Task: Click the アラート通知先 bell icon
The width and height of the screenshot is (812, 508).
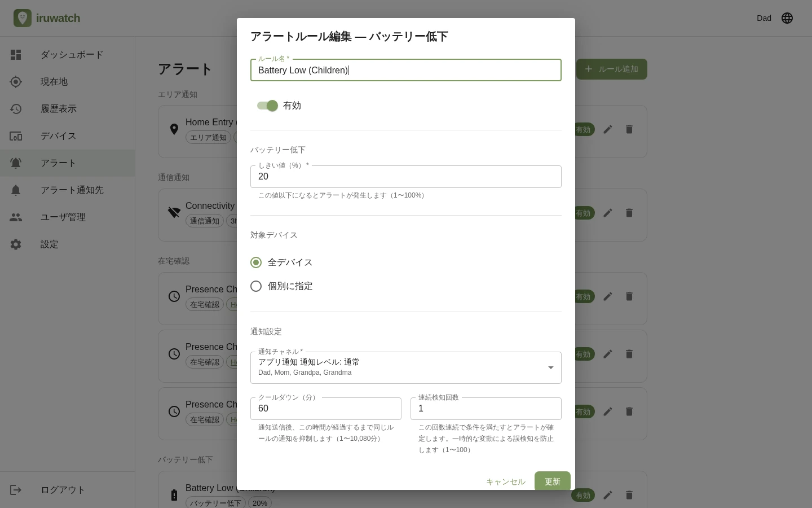Action: (16, 190)
